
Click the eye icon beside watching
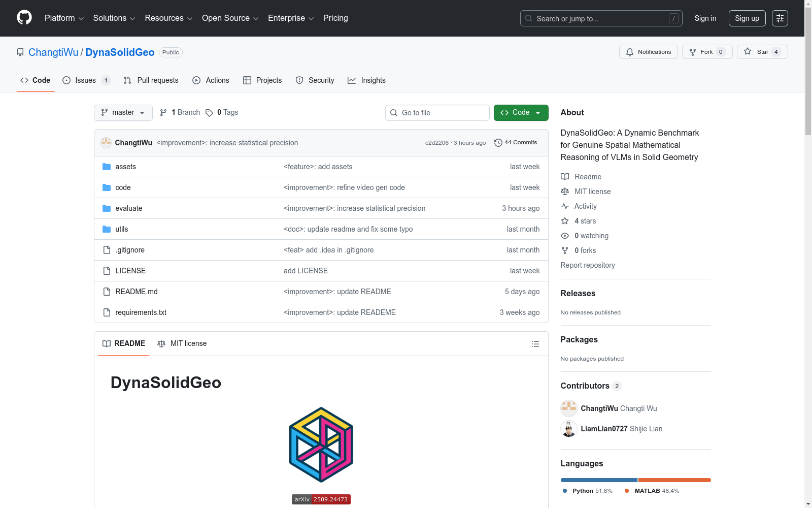565,236
